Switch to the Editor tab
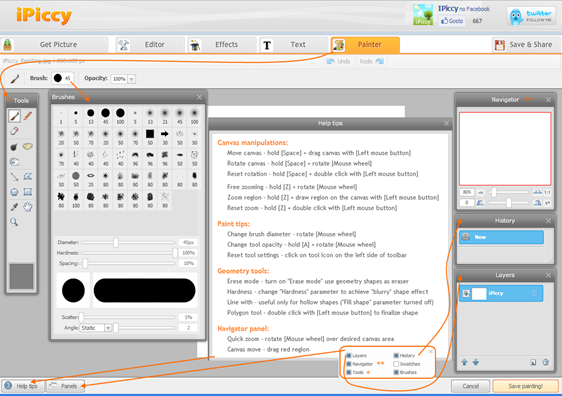Viewport: 562px width, 396px height. (150, 45)
